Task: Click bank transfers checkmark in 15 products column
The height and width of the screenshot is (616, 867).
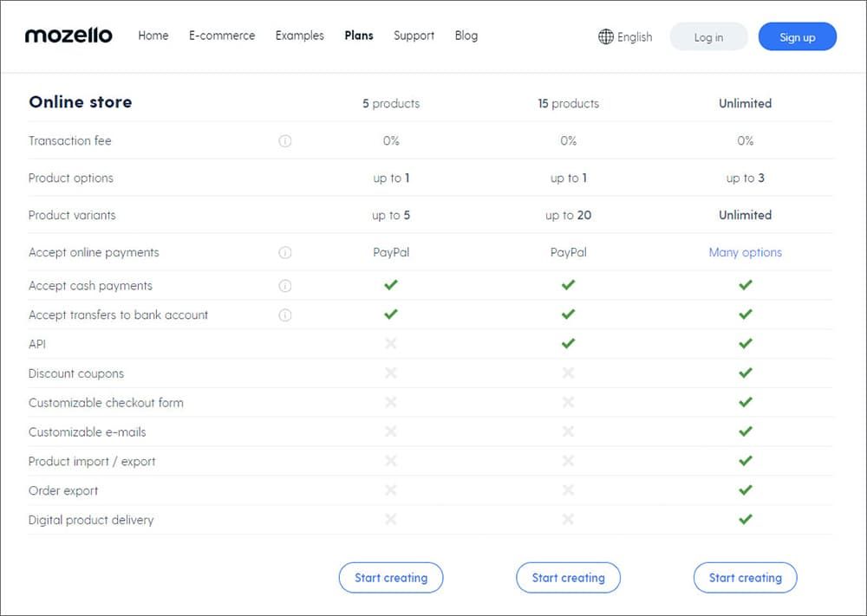Action: coord(568,314)
